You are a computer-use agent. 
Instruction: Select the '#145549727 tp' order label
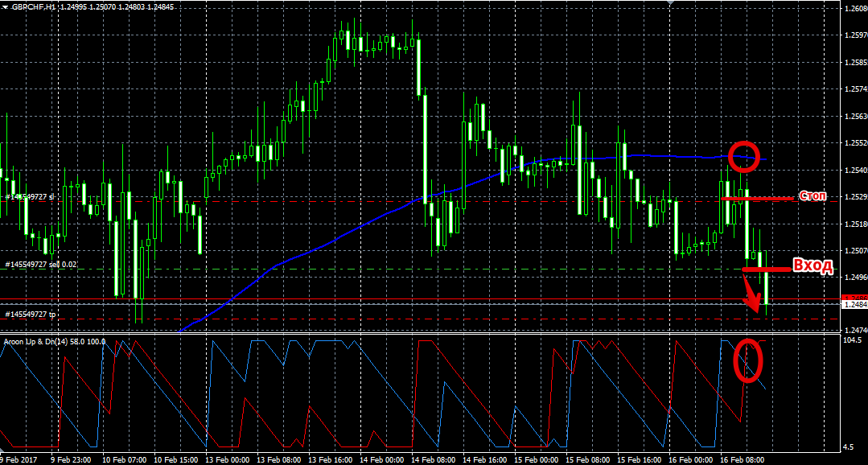(x=30, y=314)
